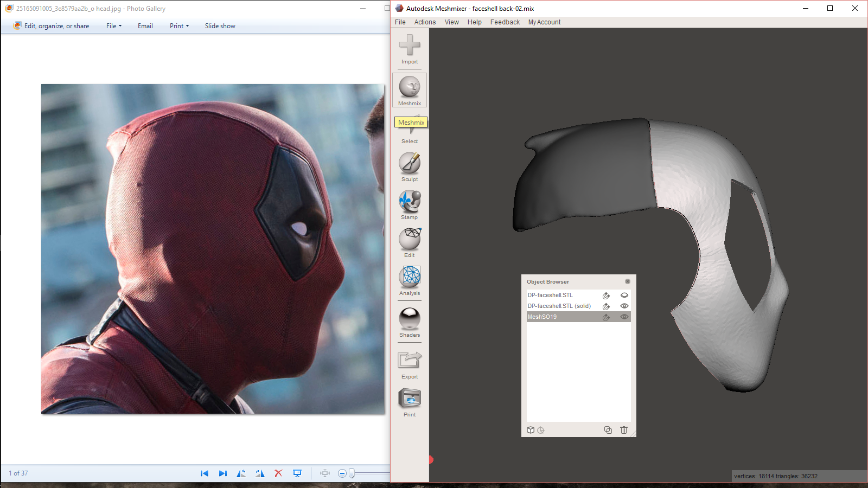868x488 pixels.
Task: Click the vertices and triangles status text
Action: pos(776,476)
